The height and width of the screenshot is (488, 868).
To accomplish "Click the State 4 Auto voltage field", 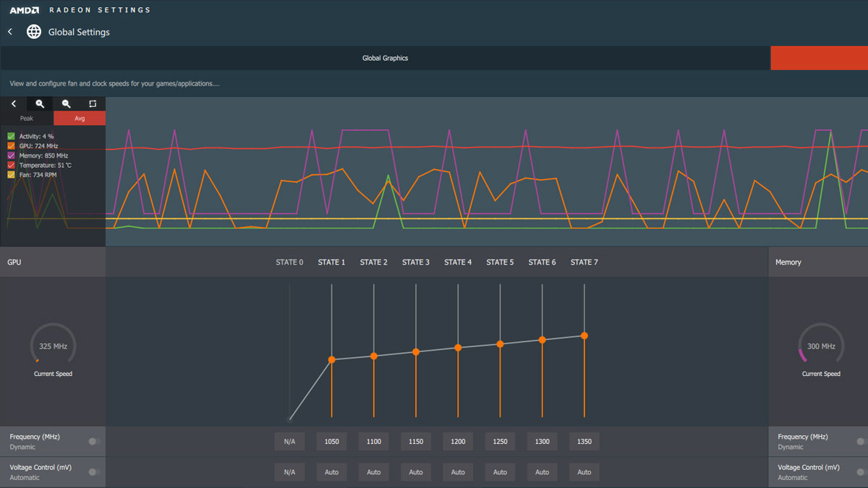I will pyautogui.click(x=458, y=472).
